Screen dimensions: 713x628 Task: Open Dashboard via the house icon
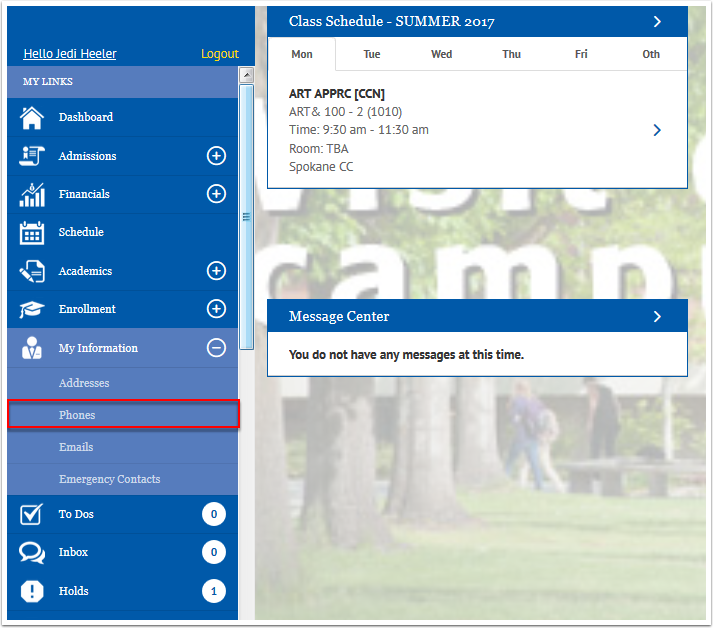[x=32, y=118]
